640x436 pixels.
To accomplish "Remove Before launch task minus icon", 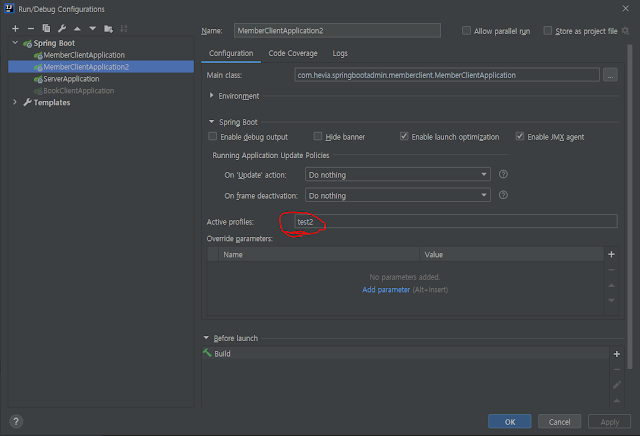I will [x=617, y=369].
